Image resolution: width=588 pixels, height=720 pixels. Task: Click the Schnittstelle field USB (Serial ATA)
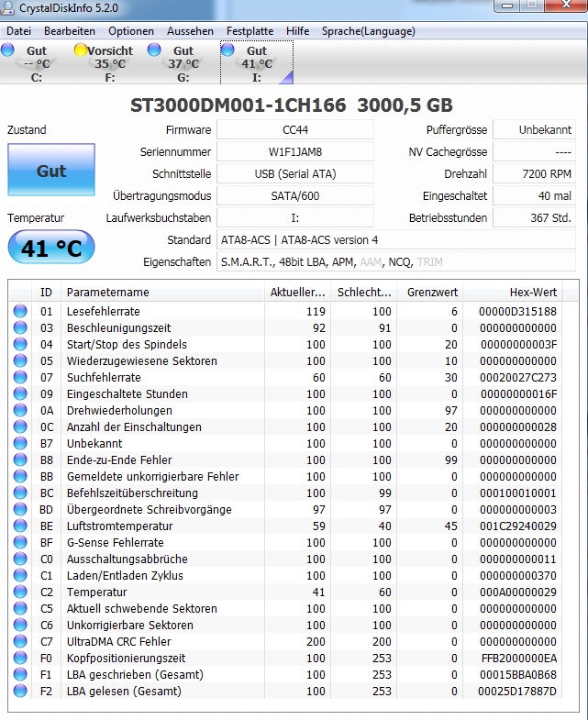click(295, 174)
